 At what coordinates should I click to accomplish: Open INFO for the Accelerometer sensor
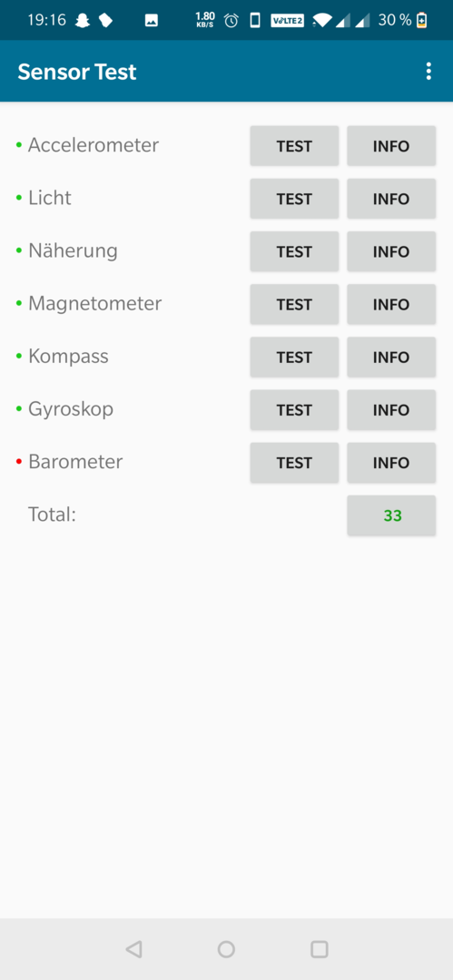tap(391, 146)
